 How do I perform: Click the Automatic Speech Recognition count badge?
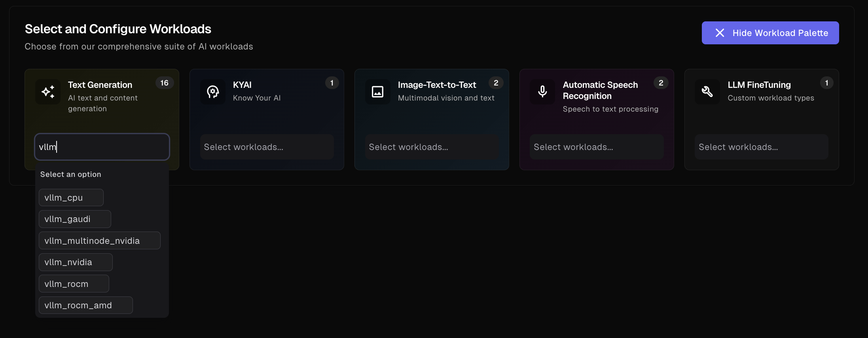point(661,83)
